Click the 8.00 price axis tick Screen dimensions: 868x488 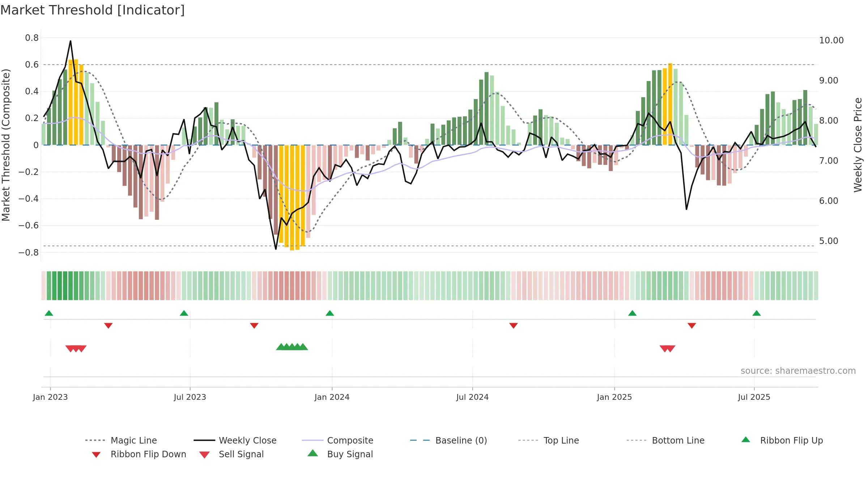[829, 120]
